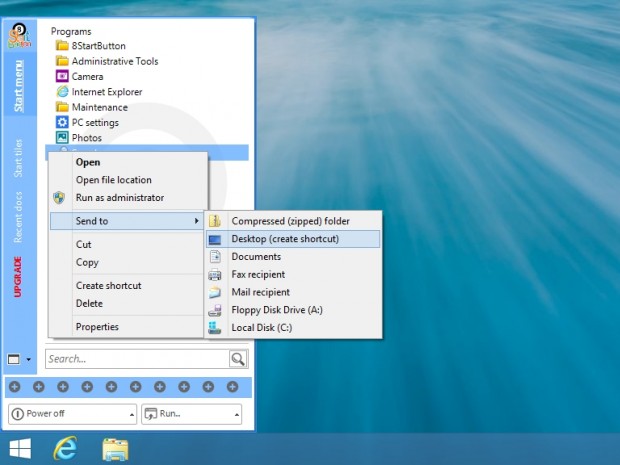The image size is (620, 465).
Task: Open Internet Explorer from taskbar
Action: (x=65, y=448)
